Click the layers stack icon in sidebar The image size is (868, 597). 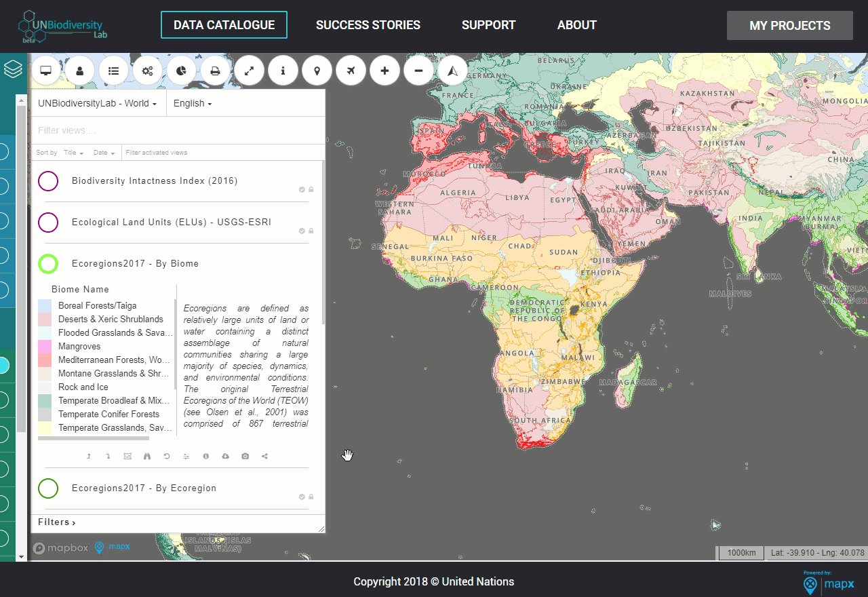pos(13,69)
